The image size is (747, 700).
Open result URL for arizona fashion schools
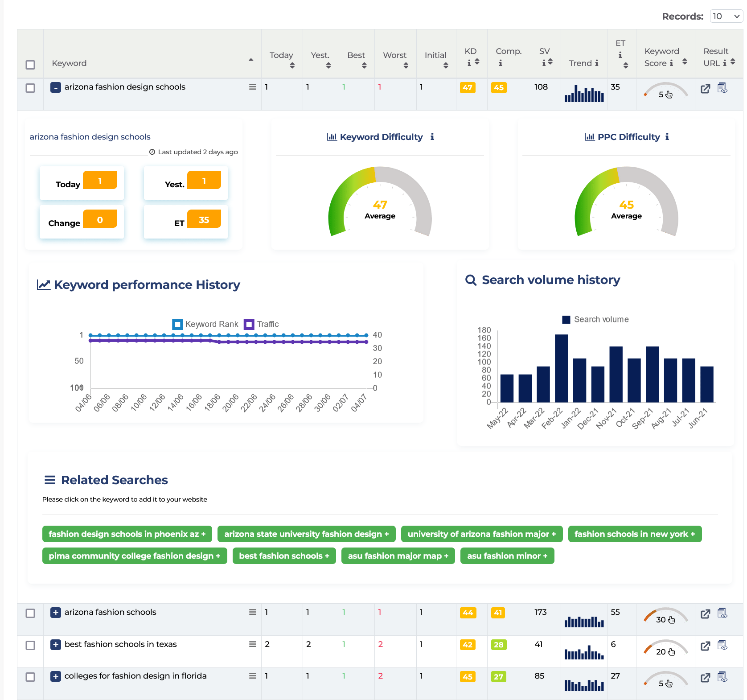coord(705,614)
